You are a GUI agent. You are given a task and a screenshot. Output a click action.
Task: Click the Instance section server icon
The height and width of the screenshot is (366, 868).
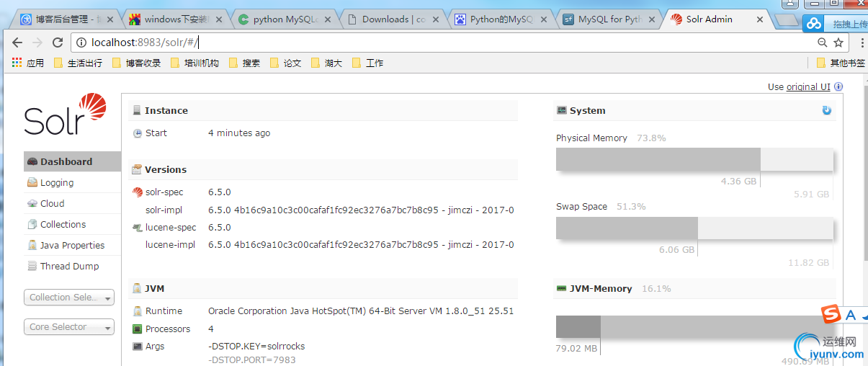(137, 110)
